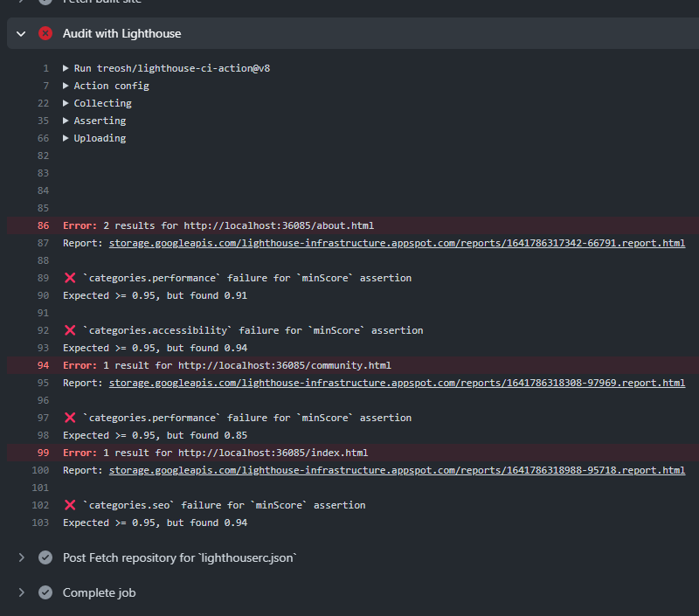Click the categories.performance failure on line 97

pyautogui.click(x=247, y=418)
